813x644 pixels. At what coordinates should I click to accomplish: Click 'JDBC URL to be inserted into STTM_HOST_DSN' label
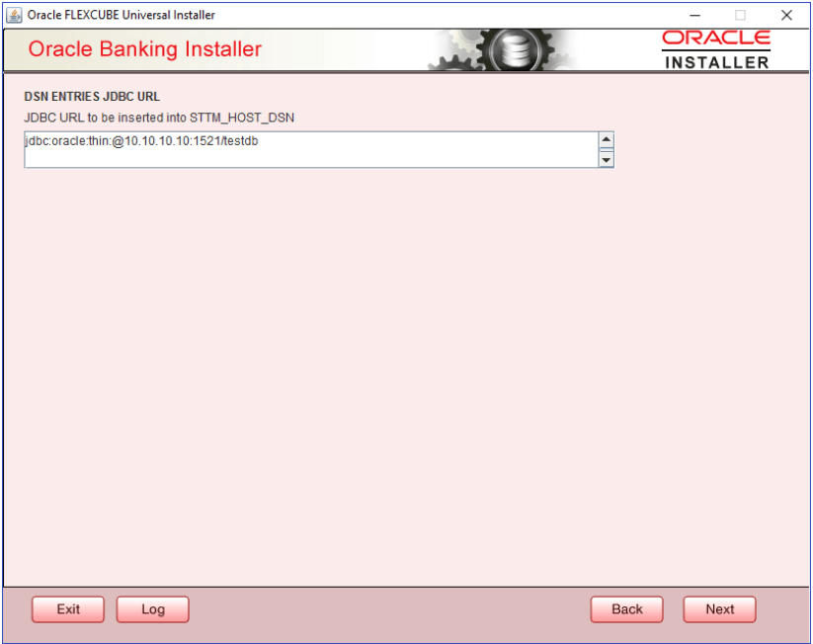click(x=159, y=118)
